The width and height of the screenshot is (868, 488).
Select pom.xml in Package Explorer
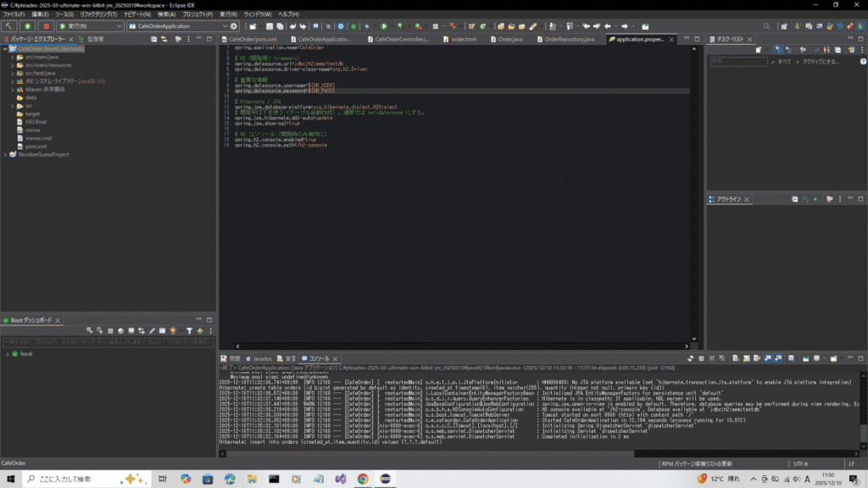(36, 146)
